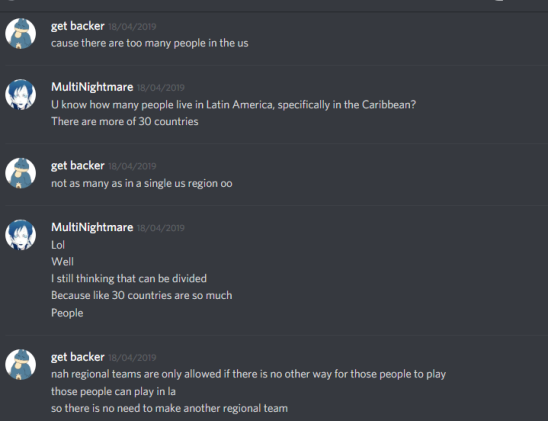Open get backer's avatar beside 'cause there are too many' message
This screenshot has height=421, width=548.
(21, 34)
